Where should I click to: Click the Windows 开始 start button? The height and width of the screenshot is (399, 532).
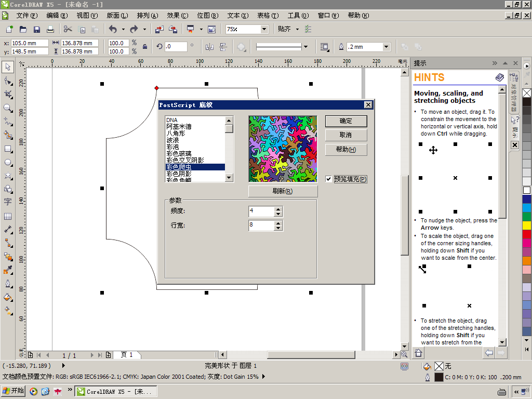(14, 391)
